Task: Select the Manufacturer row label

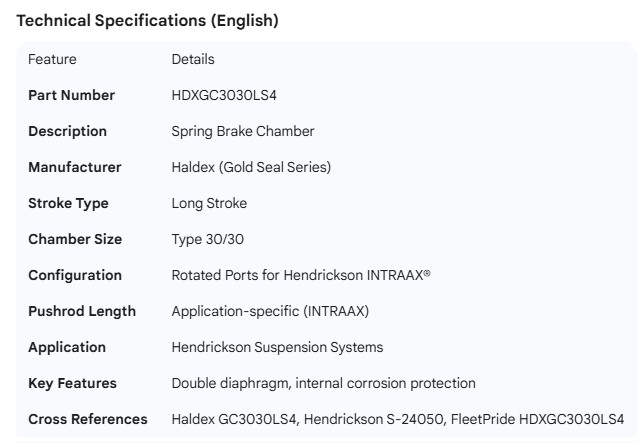Action: [x=75, y=167]
